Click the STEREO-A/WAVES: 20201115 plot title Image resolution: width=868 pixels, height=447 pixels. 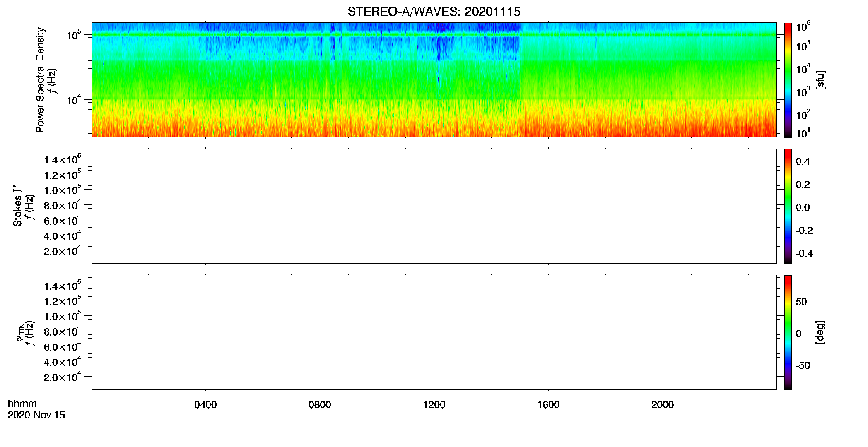[434, 12]
